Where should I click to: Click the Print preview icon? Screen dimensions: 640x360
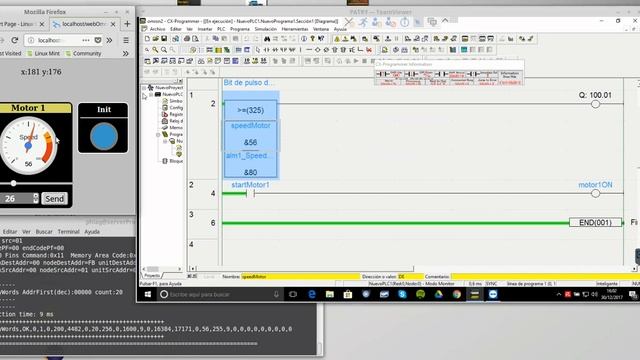[x=195, y=39]
